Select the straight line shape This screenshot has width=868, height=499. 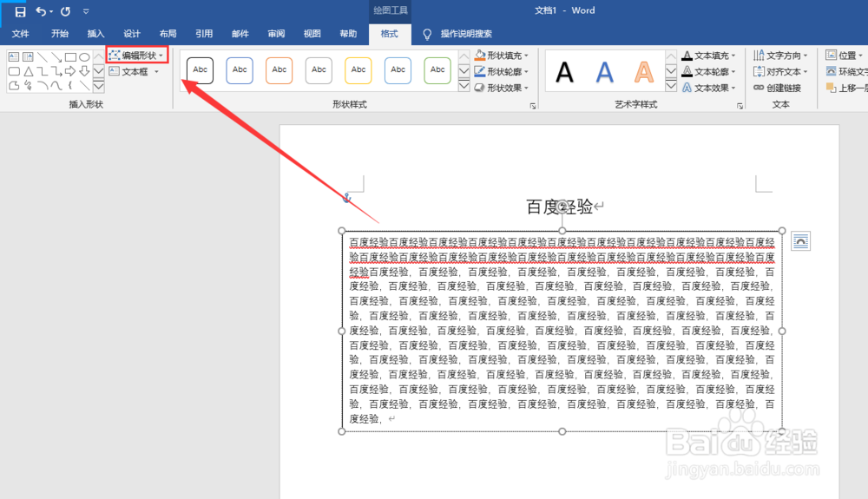[x=42, y=57]
